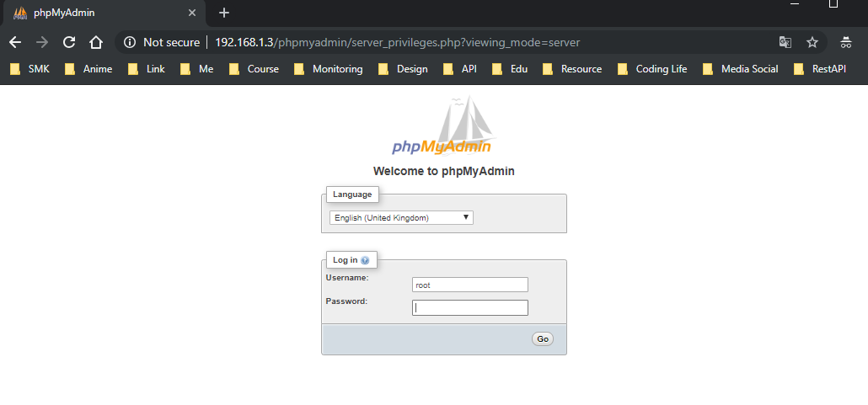Click the Log in help icon
Viewport: 868px width, 405px height.
coord(365,260)
